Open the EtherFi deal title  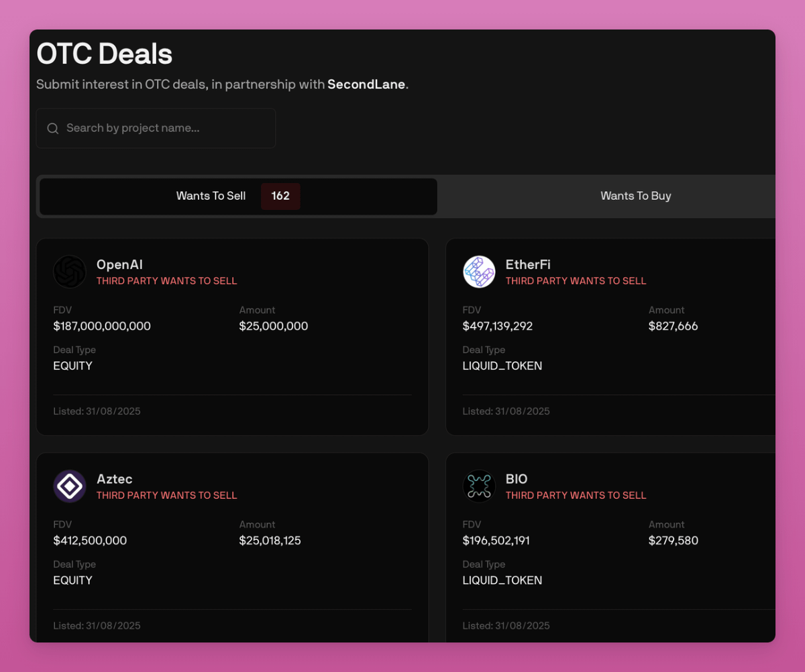tap(528, 265)
